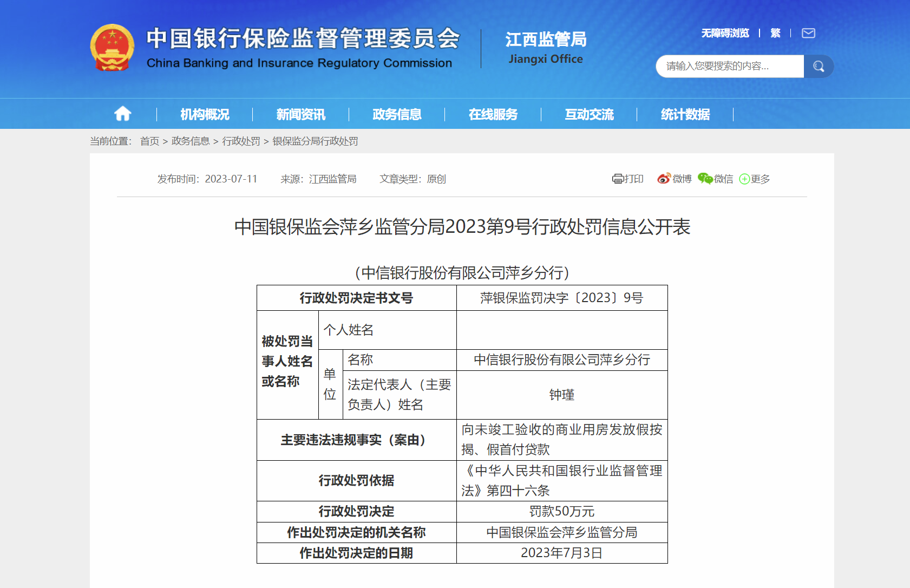Click header cell 行政处罚决定书文号
910x588 pixels.
357,298
